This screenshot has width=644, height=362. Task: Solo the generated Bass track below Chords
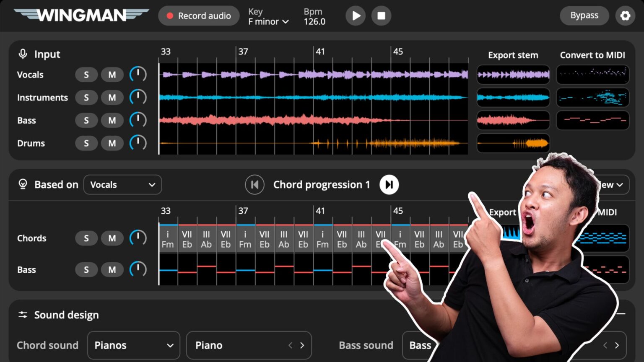pos(86,270)
